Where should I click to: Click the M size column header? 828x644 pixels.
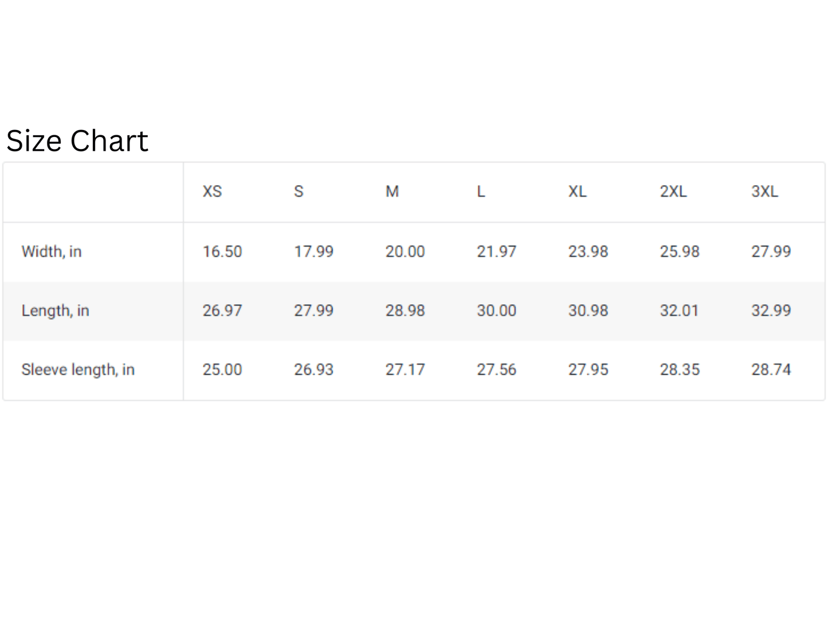click(x=392, y=191)
